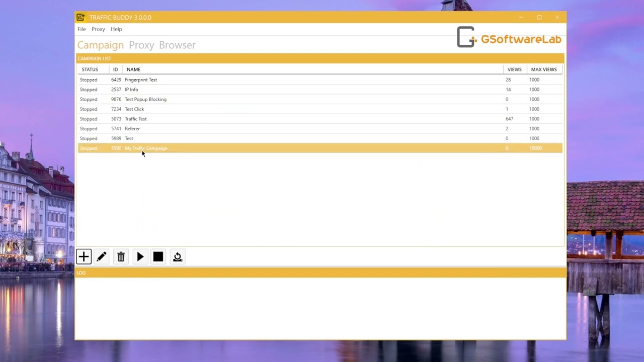The height and width of the screenshot is (362, 644).
Task: Maximize the Traffic Buddy window
Action: [x=539, y=17]
